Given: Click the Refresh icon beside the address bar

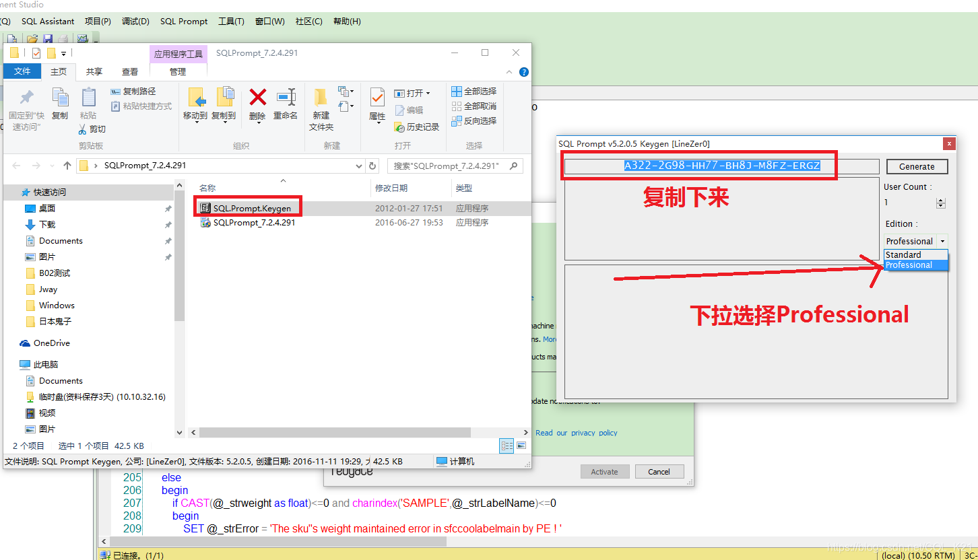Looking at the screenshot, I should tap(373, 166).
